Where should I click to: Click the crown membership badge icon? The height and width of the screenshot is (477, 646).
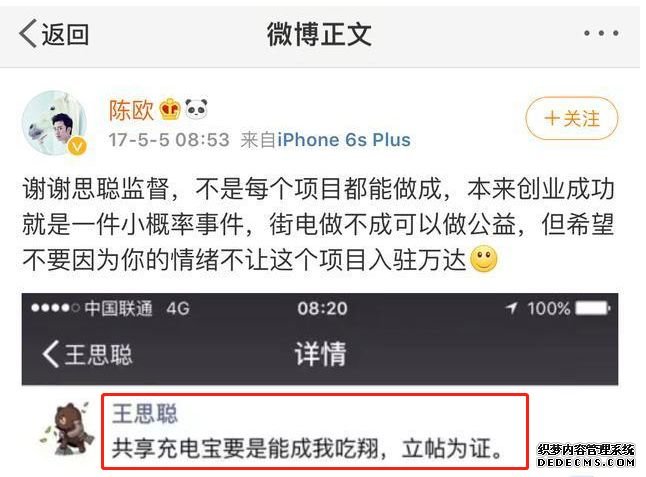click(x=170, y=110)
